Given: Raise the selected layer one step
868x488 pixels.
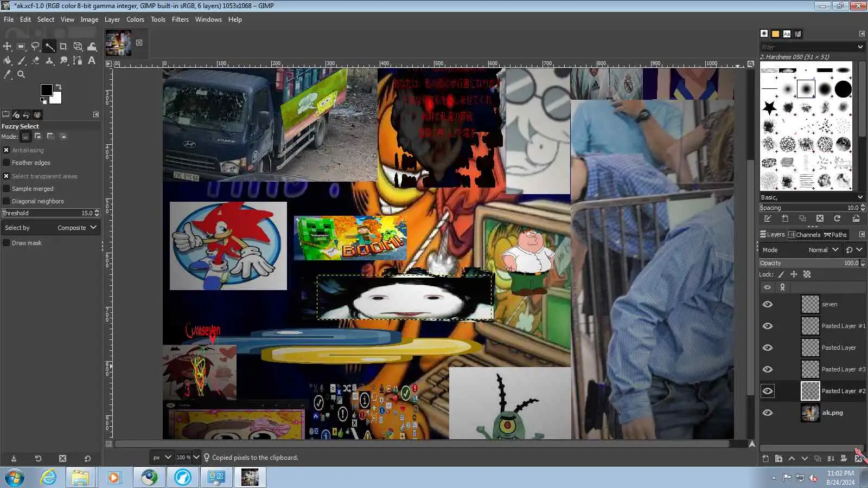Looking at the screenshot, I should click(x=792, y=459).
